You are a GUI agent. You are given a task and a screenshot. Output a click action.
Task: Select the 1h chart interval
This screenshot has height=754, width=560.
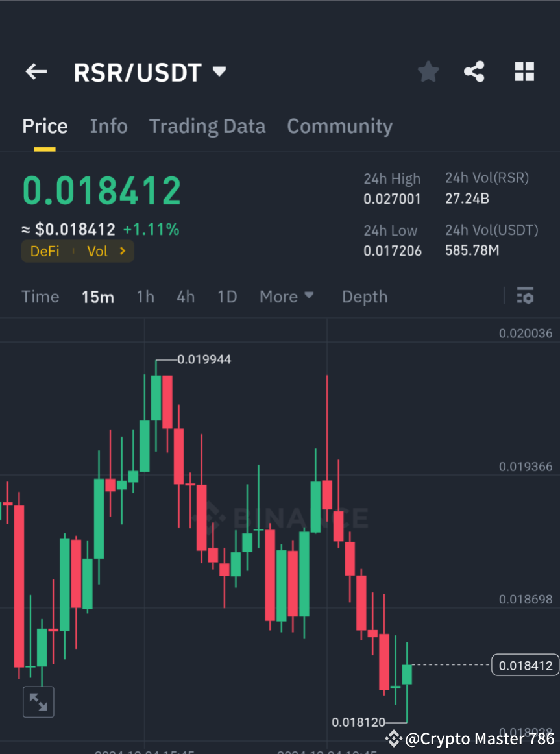[x=145, y=297]
